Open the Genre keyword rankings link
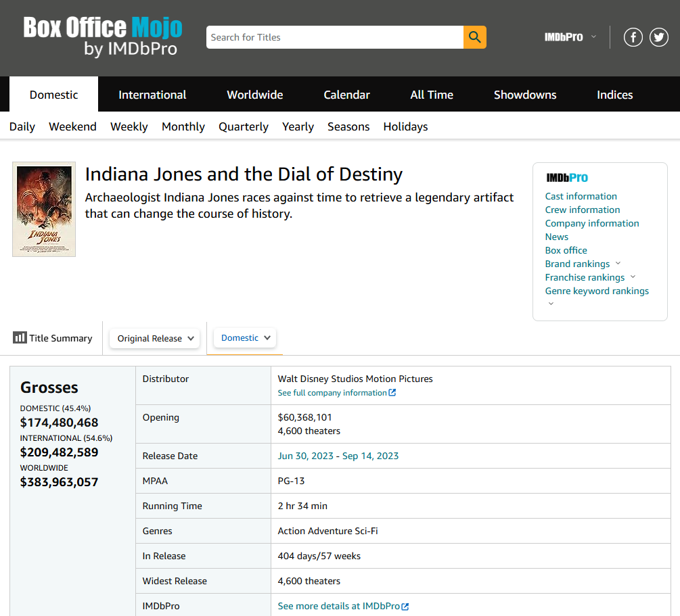 (x=597, y=291)
